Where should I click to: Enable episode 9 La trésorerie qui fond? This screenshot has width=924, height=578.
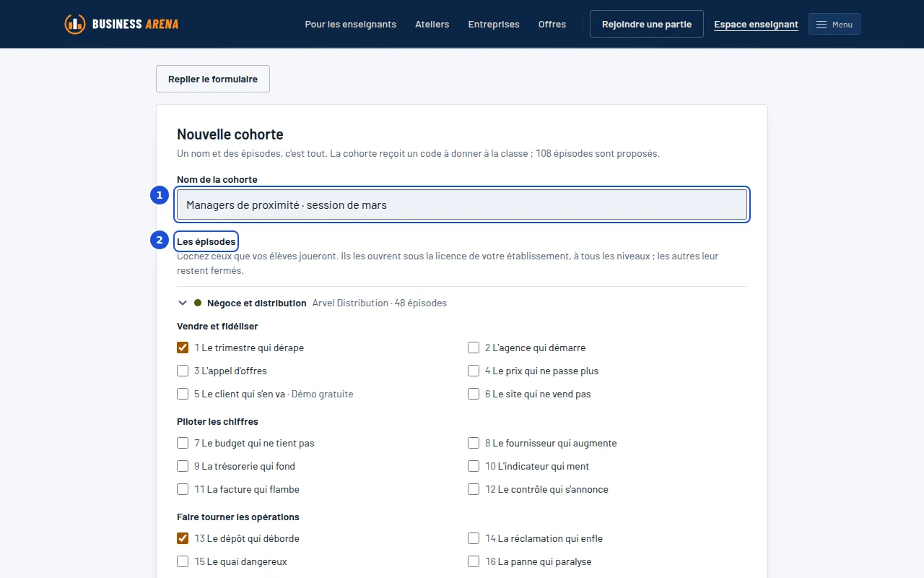[x=183, y=466]
